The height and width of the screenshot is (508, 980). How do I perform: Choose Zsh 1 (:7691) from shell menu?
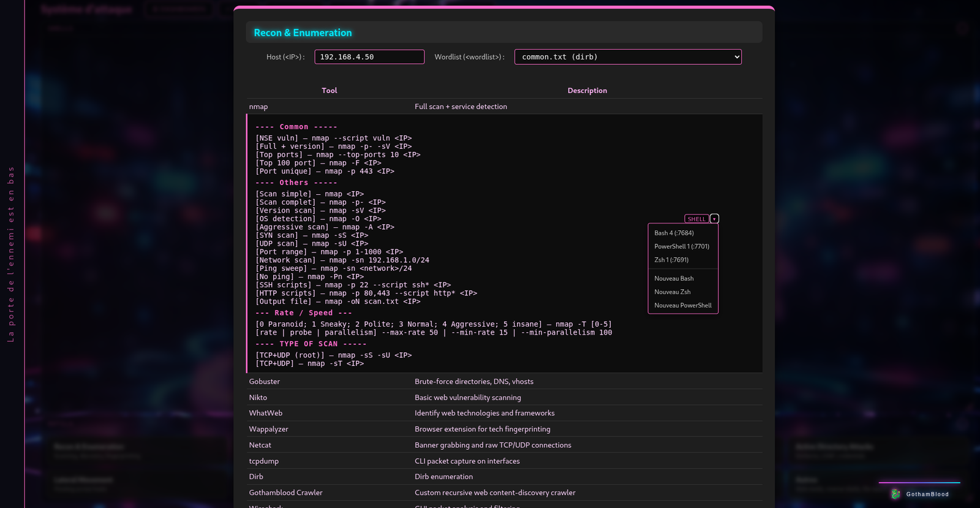pos(683,260)
